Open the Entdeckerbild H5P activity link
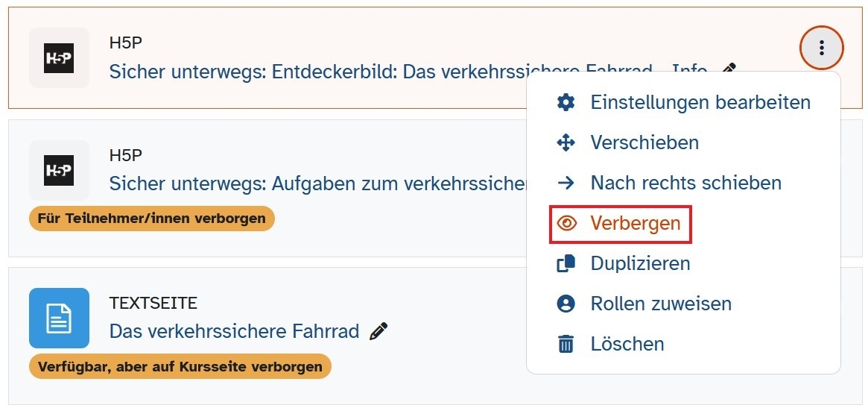868x408 pixels. (373, 72)
